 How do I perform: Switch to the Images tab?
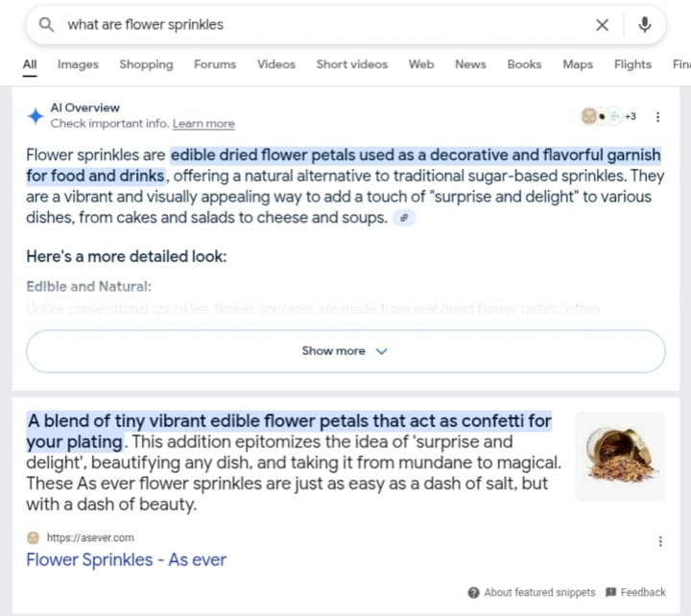(78, 64)
